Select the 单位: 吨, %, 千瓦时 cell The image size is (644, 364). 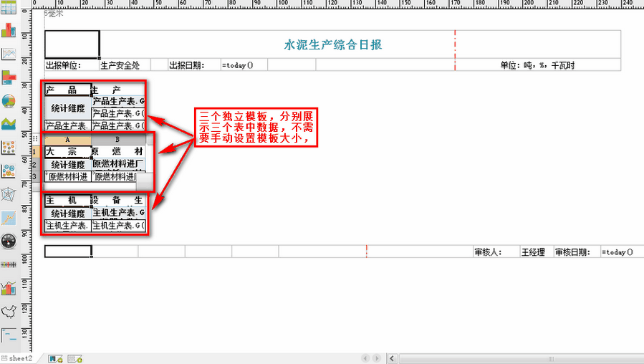click(x=538, y=65)
